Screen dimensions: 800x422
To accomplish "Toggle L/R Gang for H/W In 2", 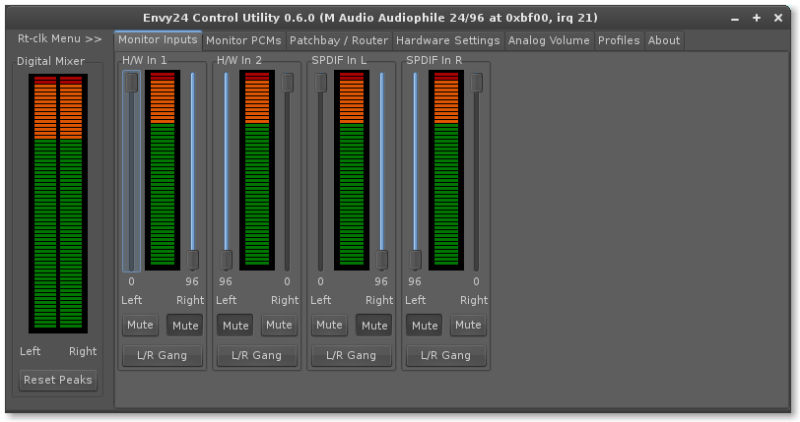I will click(x=257, y=355).
